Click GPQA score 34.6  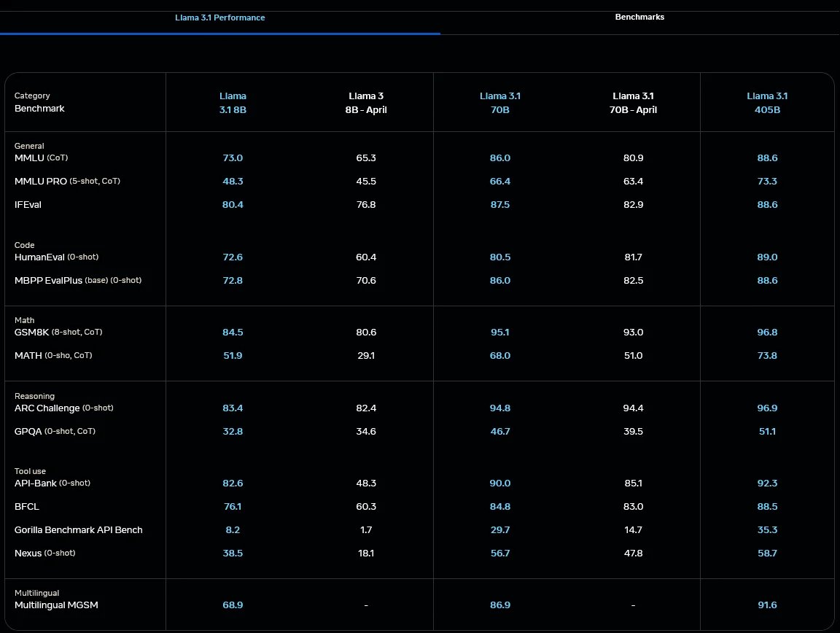coord(366,432)
